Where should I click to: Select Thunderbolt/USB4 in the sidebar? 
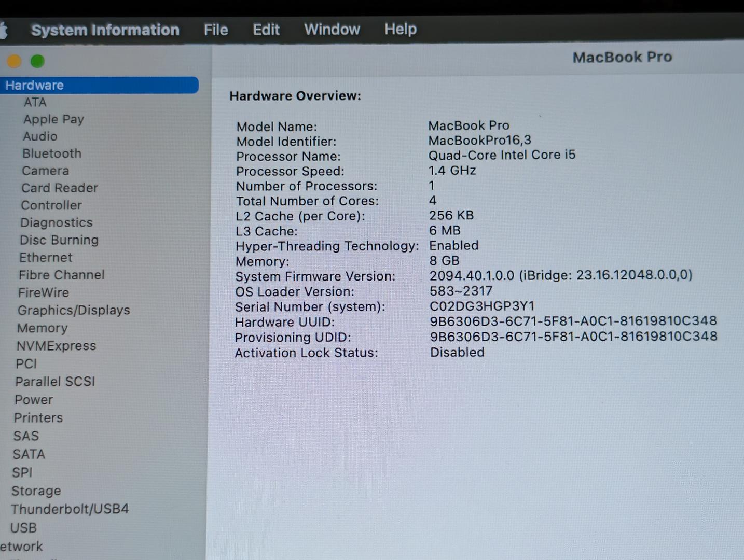point(70,509)
